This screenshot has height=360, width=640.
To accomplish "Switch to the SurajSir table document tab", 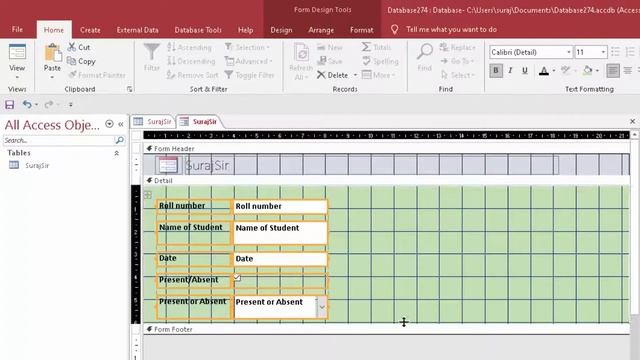I will pos(153,121).
